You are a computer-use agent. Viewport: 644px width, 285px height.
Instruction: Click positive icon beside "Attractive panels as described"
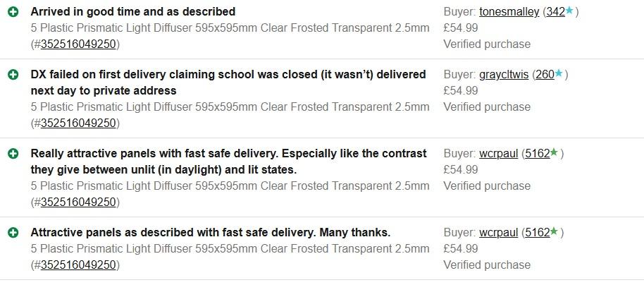[x=13, y=233]
